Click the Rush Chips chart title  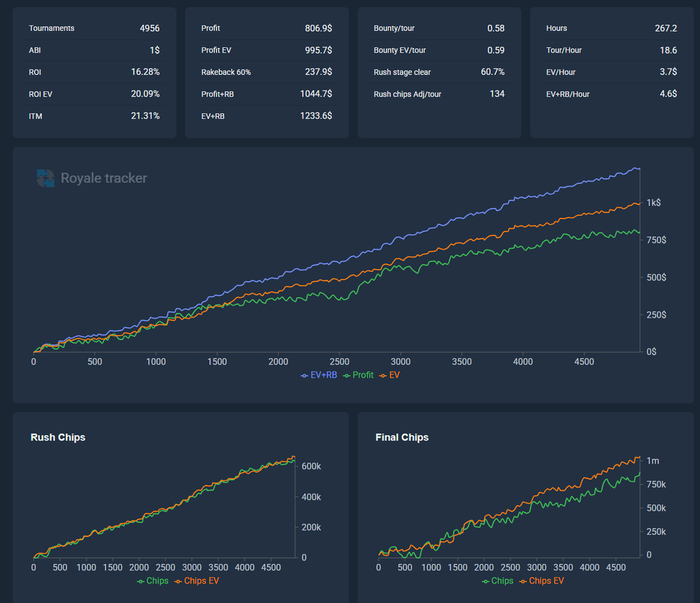(x=58, y=437)
